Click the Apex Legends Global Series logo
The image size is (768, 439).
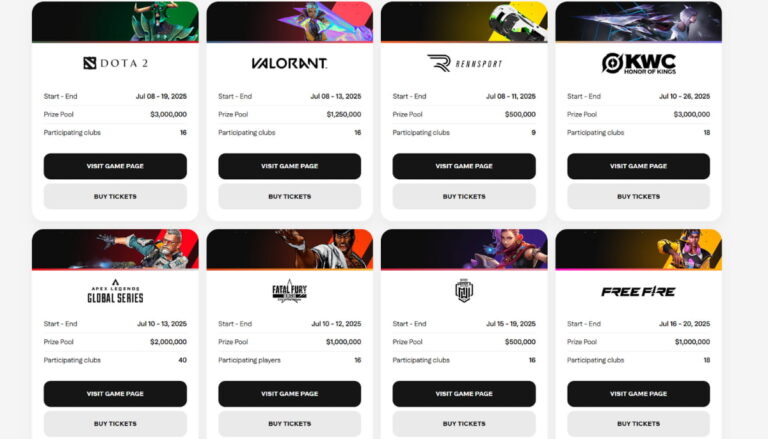115,291
